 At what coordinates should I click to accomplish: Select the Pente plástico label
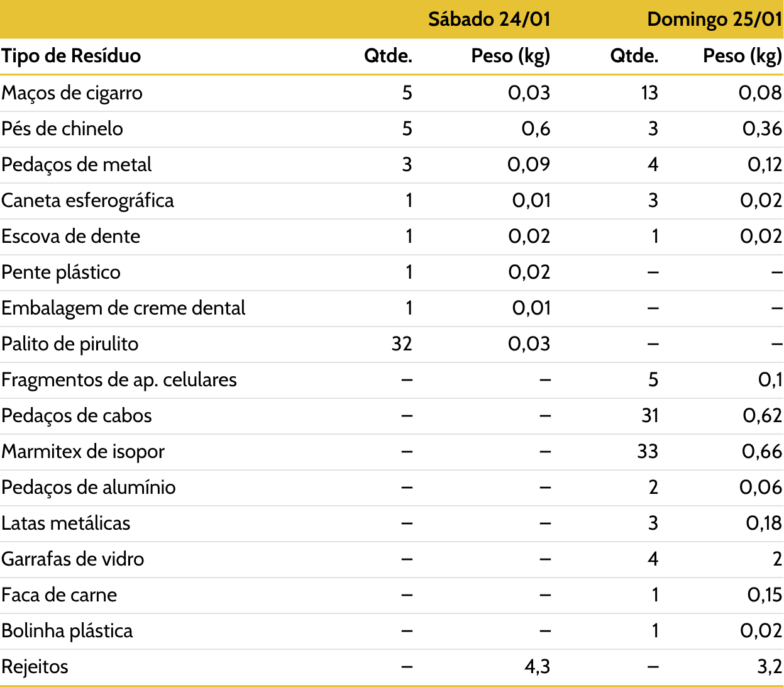click(x=61, y=272)
